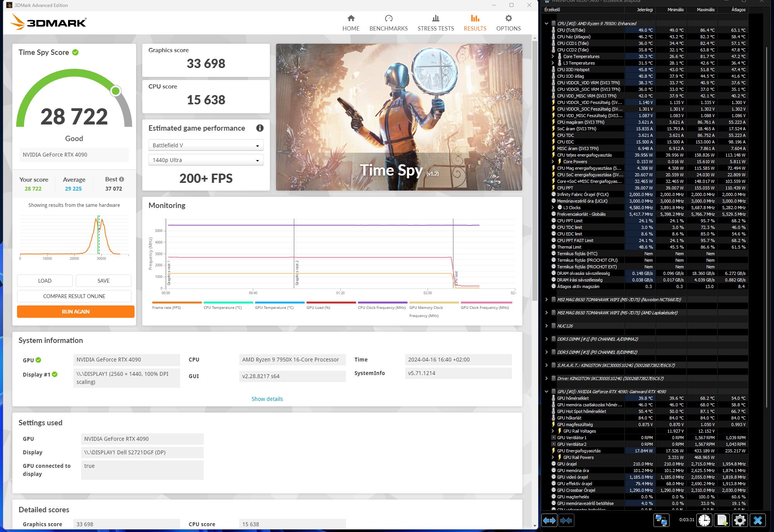
Task: Click lightning icon of CPU PPT row
Action: [x=553, y=188]
